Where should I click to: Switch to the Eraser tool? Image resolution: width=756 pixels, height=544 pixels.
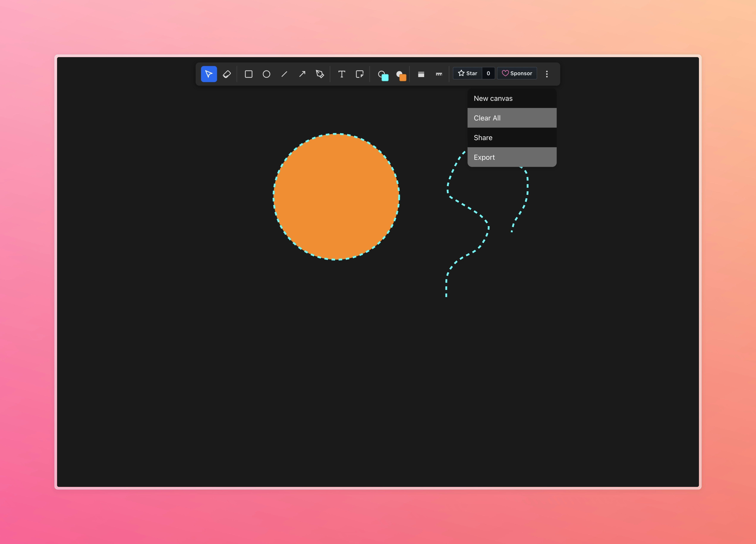[x=227, y=74]
